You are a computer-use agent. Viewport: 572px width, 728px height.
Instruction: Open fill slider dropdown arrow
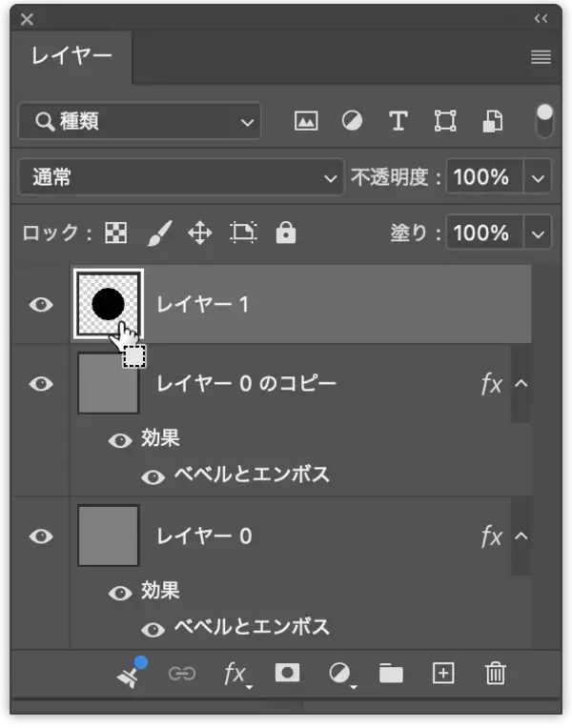(x=538, y=233)
